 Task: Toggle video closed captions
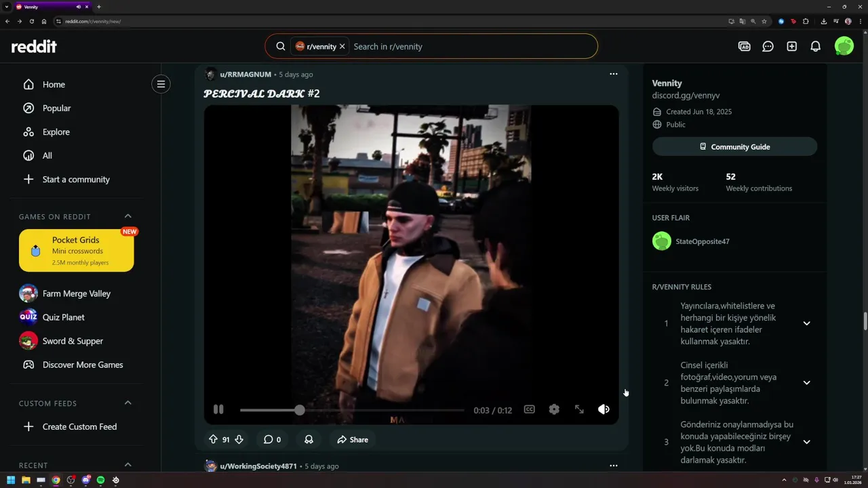(529, 409)
